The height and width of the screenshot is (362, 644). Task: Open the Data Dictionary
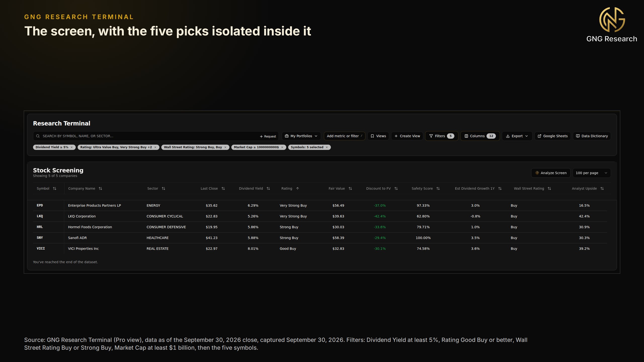[592, 136]
